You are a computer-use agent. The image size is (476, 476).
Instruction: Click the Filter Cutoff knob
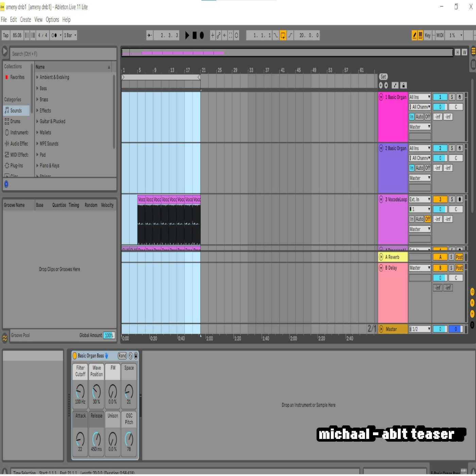pyautogui.click(x=80, y=391)
